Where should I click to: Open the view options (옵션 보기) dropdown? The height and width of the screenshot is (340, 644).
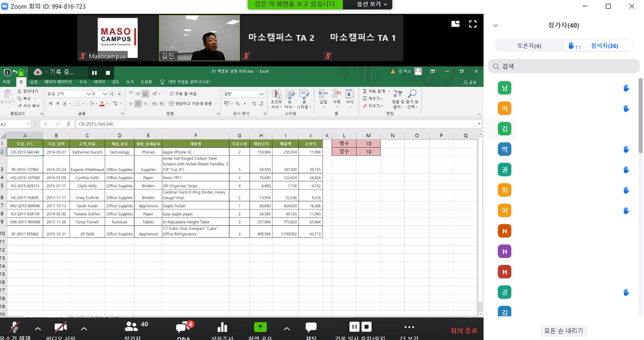[x=372, y=4]
